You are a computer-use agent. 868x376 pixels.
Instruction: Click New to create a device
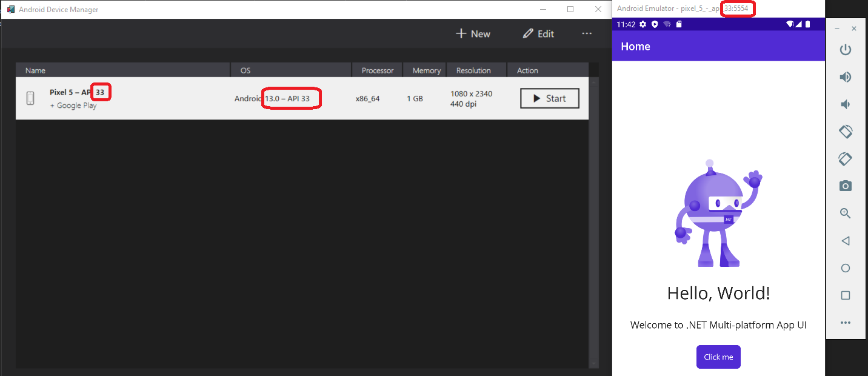point(473,34)
